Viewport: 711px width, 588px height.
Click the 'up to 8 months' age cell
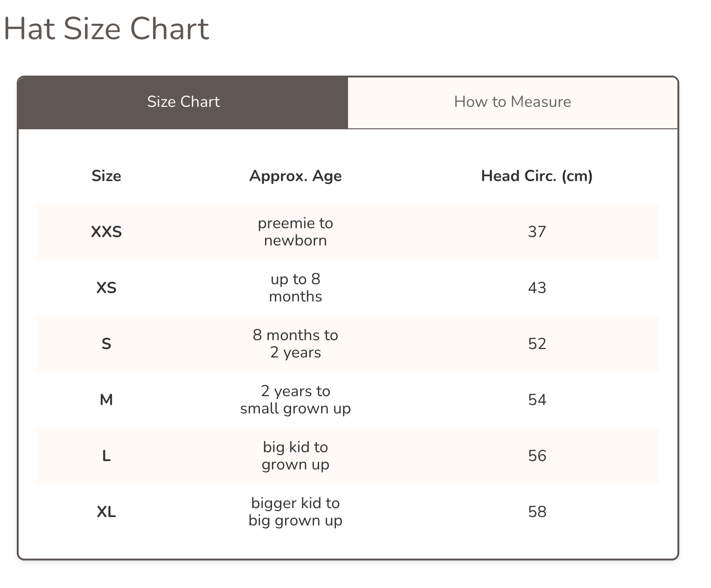(295, 288)
